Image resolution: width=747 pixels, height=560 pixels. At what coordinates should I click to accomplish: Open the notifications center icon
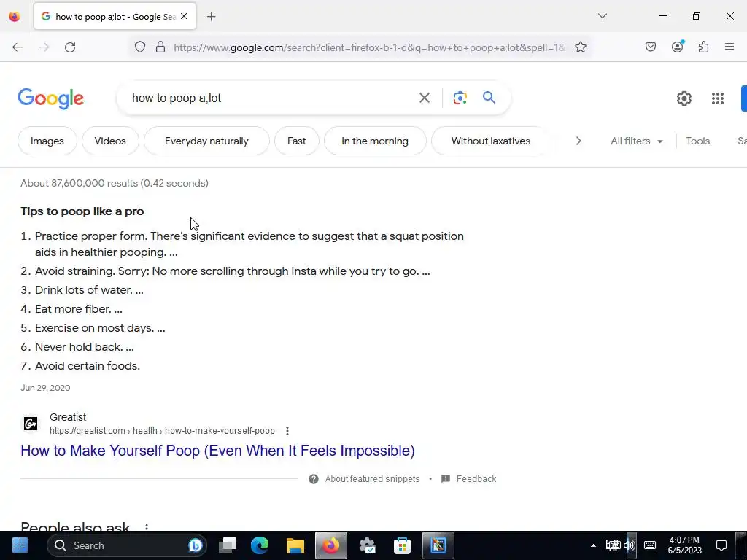click(x=721, y=545)
